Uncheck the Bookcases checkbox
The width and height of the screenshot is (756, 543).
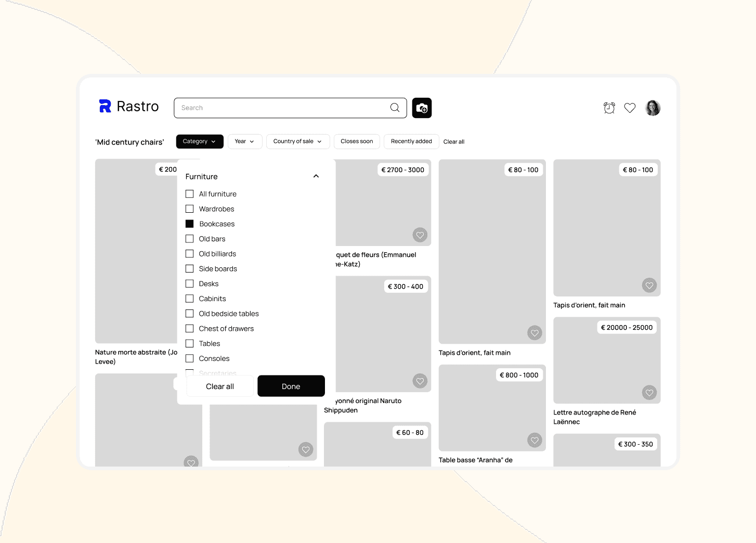(190, 224)
